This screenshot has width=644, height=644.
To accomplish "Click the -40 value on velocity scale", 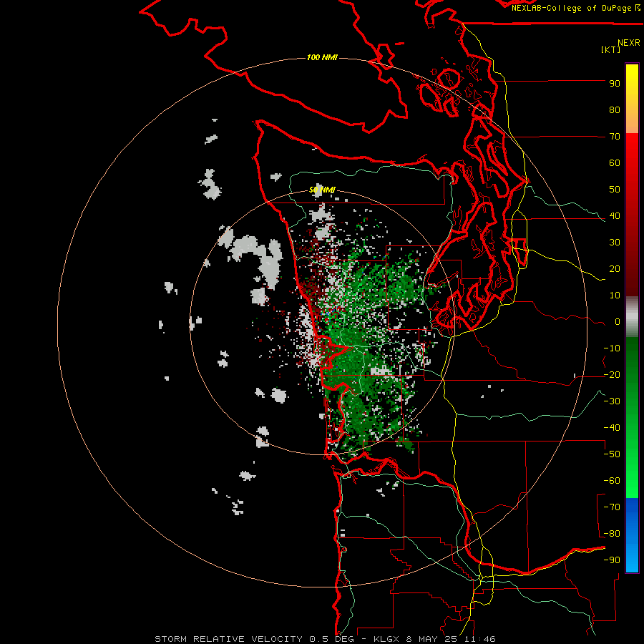I will pos(612,428).
